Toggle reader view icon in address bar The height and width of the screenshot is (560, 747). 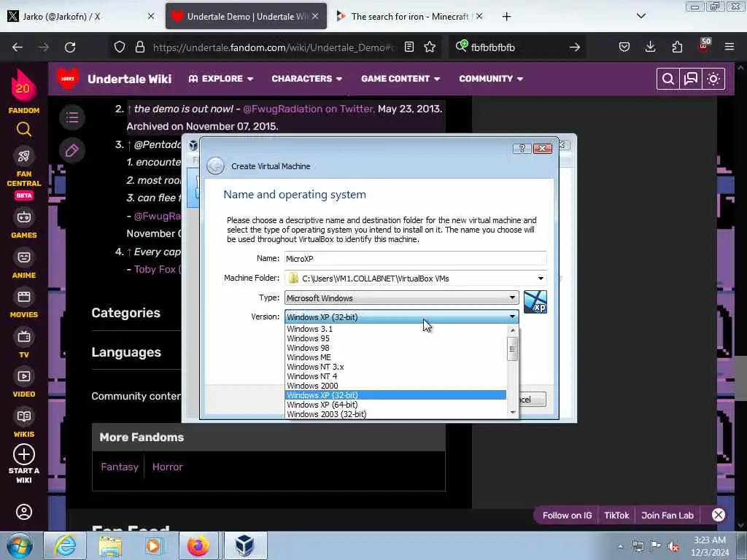409,47
